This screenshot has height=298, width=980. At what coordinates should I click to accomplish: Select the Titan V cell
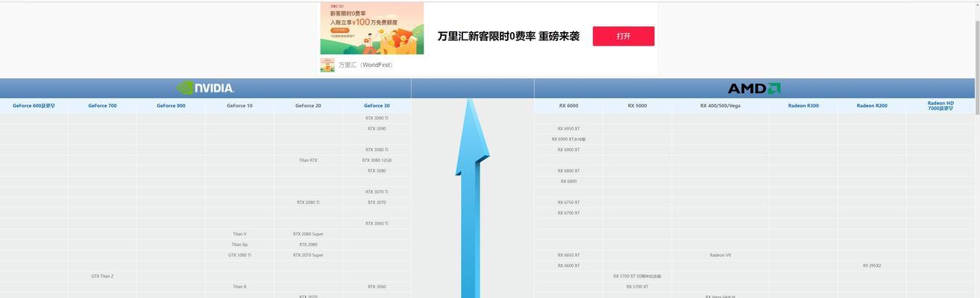pos(239,234)
